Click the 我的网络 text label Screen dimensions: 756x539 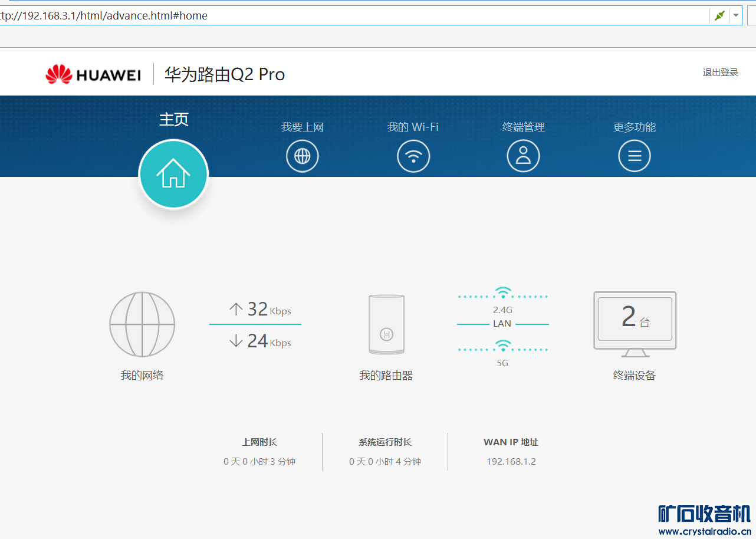(x=142, y=375)
